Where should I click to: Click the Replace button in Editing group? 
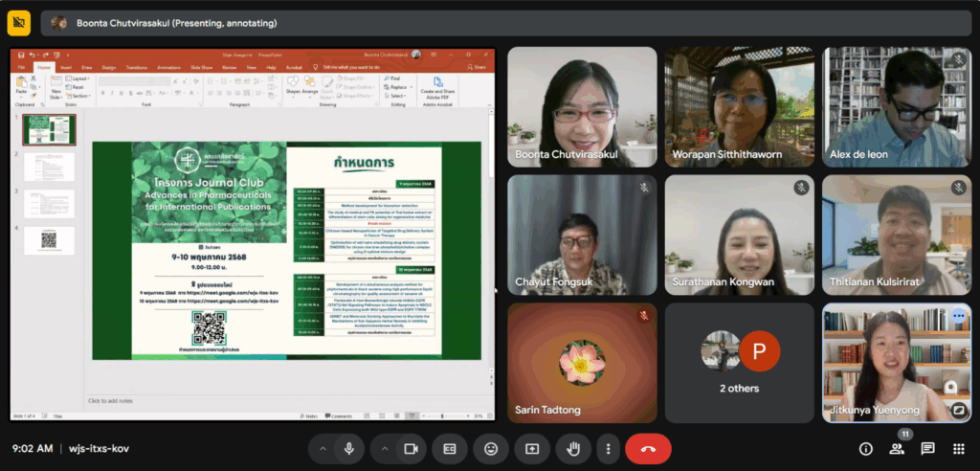point(396,87)
